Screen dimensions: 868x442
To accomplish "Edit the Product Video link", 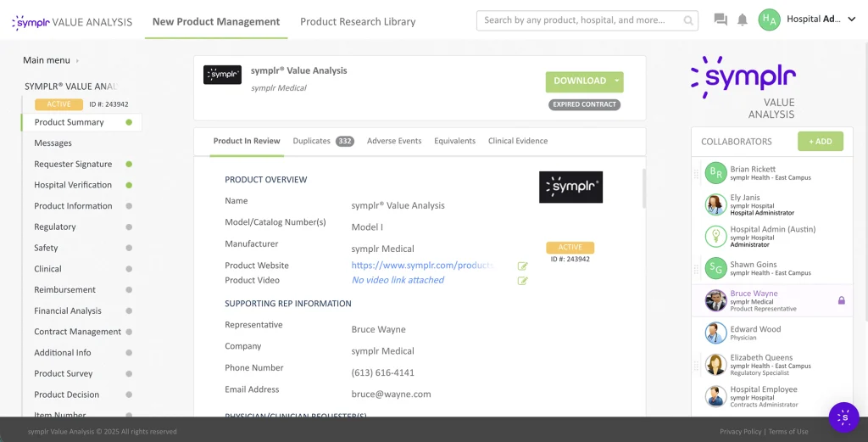I will click(522, 281).
